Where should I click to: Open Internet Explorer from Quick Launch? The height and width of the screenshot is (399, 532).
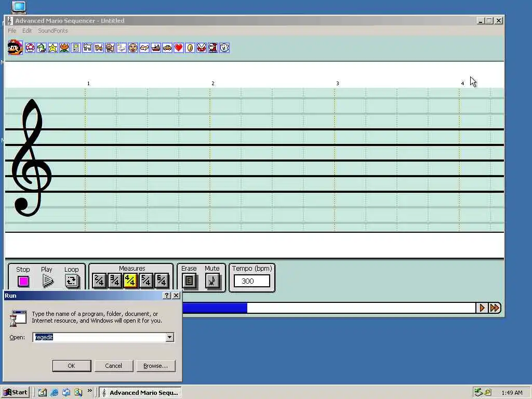[54, 392]
